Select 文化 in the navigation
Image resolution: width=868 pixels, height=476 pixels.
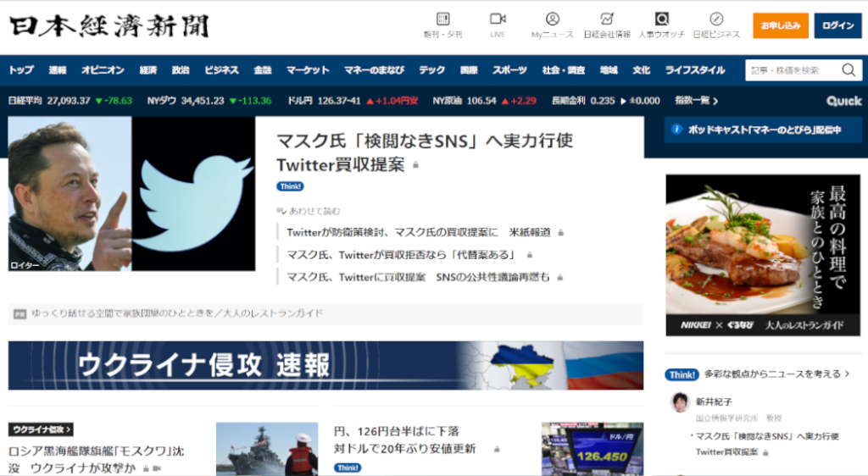pos(641,70)
